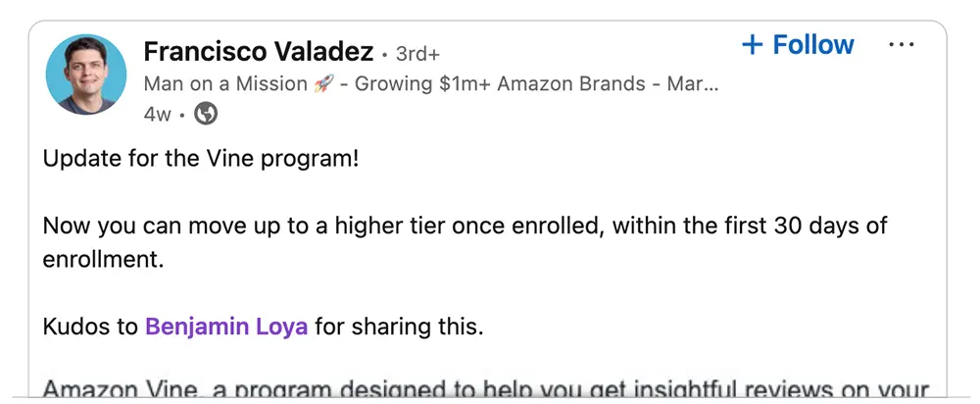The image size is (980, 404).
Task: Click the 'Now you can move up' paragraph
Action: coord(465,242)
